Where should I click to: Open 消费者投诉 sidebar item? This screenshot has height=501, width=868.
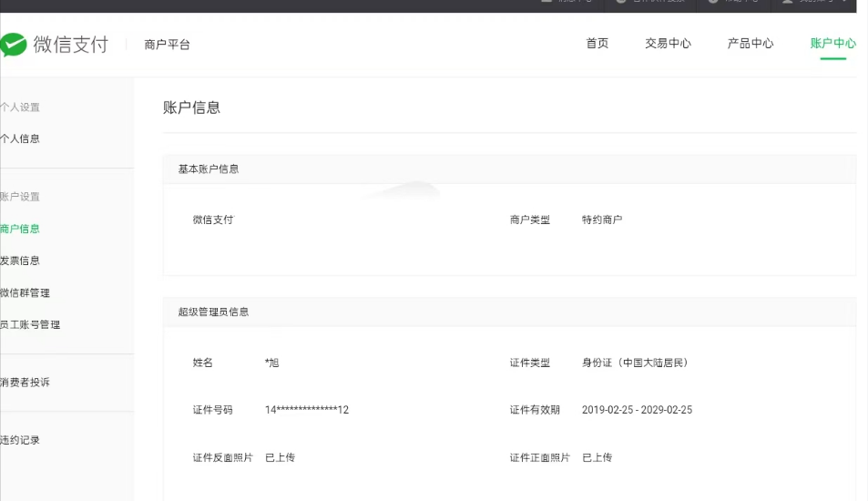point(25,383)
